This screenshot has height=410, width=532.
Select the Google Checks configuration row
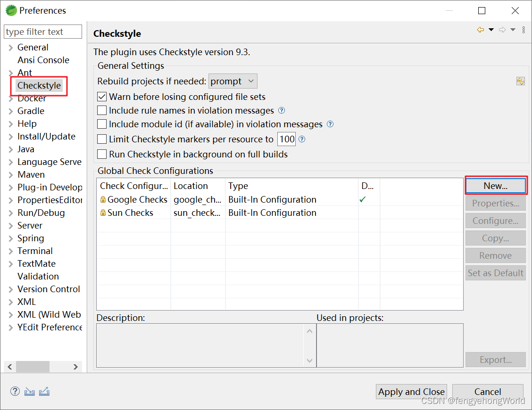click(x=280, y=199)
